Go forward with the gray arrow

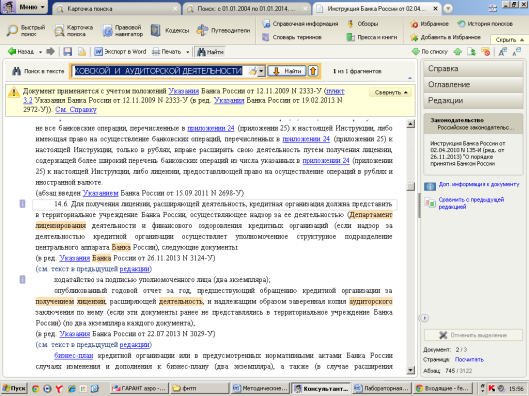[51, 52]
